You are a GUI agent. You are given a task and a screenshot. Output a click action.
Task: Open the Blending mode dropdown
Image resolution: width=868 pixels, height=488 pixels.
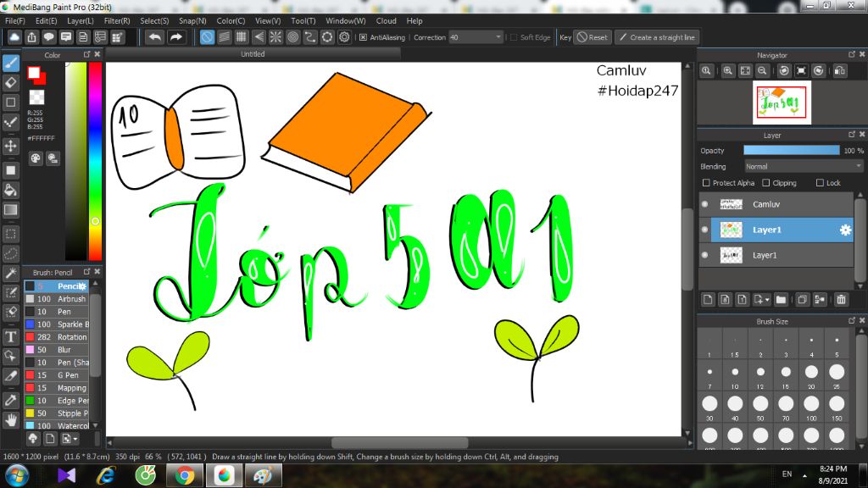tap(804, 167)
